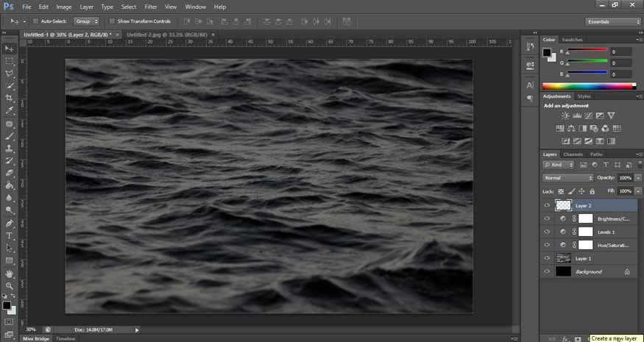
Task: Select the Move tool in toolbar
Action: pos(9,49)
